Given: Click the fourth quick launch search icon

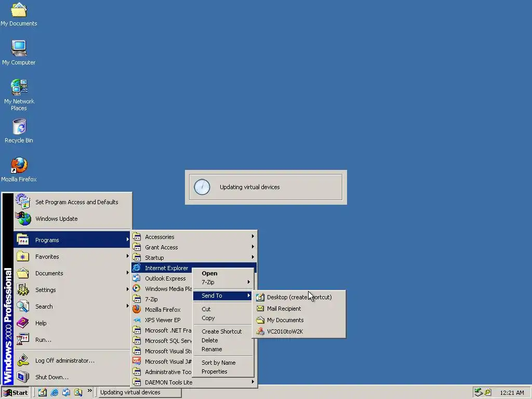Looking at the screenshot, I should (x=78, y=393).
